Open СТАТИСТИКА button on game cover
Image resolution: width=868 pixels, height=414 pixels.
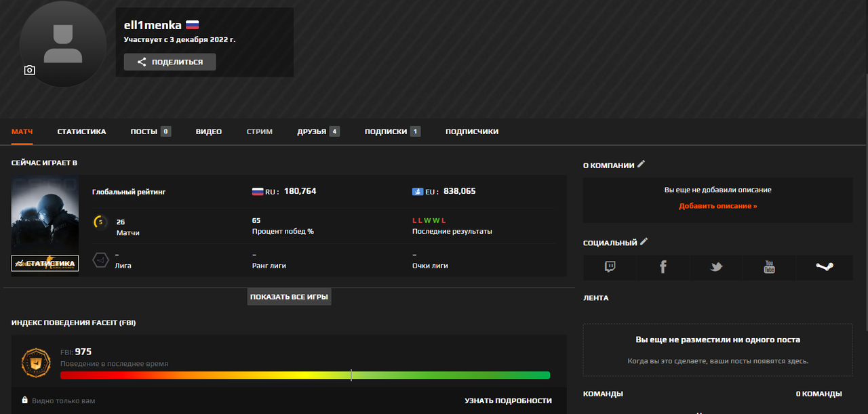click(x=45, y=263)
